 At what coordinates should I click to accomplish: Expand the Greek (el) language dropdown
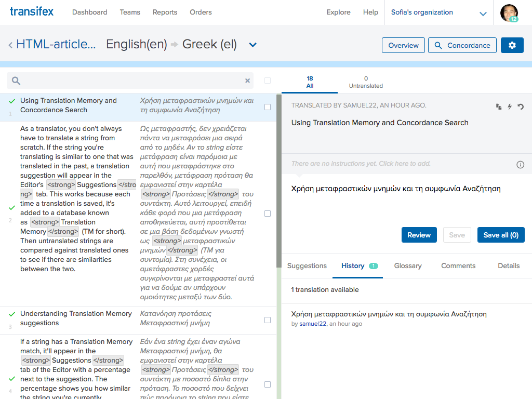252,45
